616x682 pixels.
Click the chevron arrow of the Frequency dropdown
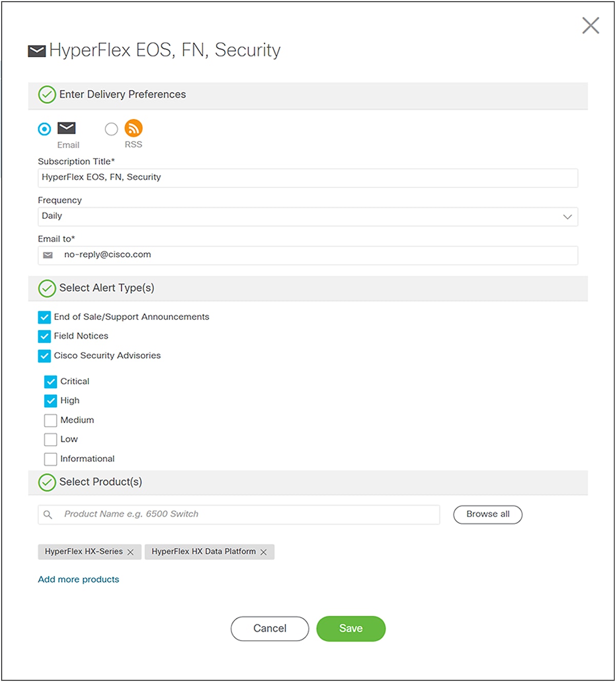[x=567, y=217]
